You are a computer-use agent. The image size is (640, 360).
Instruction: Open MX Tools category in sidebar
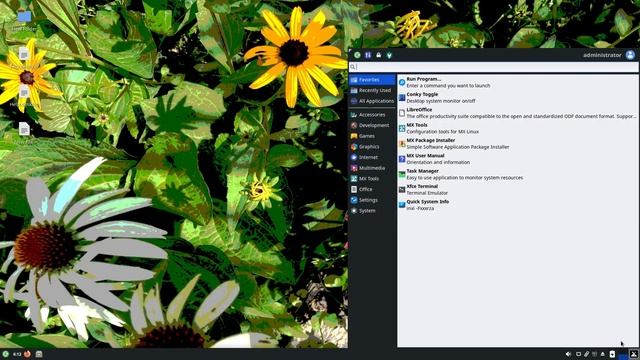pyautogui.click(x=372, y=179)
